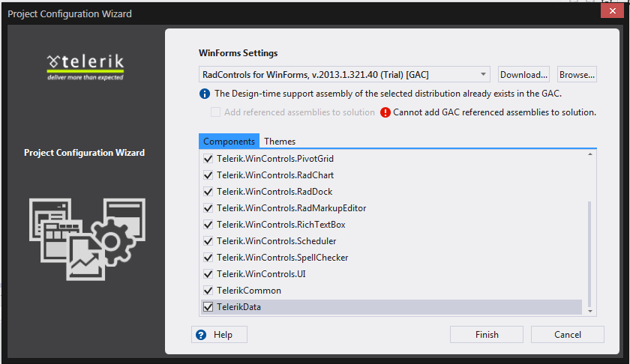Uncheck Telerik.WinControls.PivotGrid component
This screenshot has width=630, height=364.
[x=208, y=159]
